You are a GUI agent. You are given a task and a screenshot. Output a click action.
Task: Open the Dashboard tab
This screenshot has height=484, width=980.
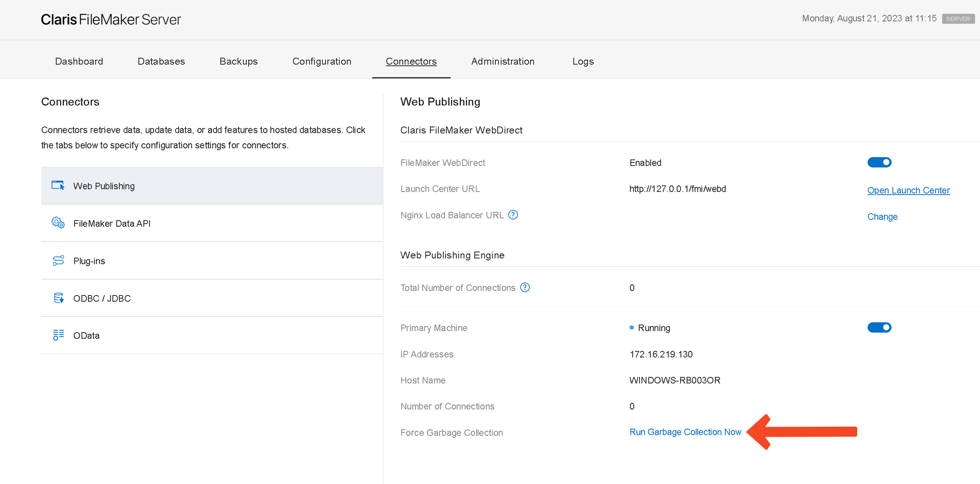pos(79,61)
